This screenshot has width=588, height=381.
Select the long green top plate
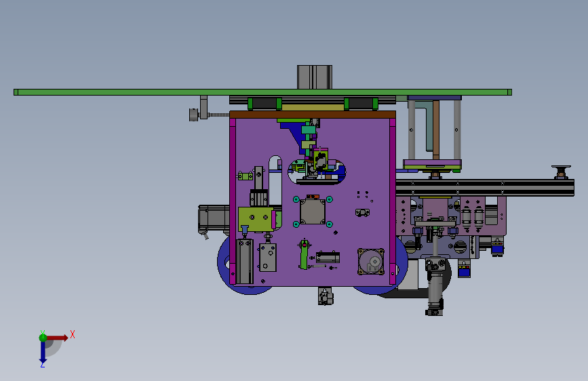[262, 92]
